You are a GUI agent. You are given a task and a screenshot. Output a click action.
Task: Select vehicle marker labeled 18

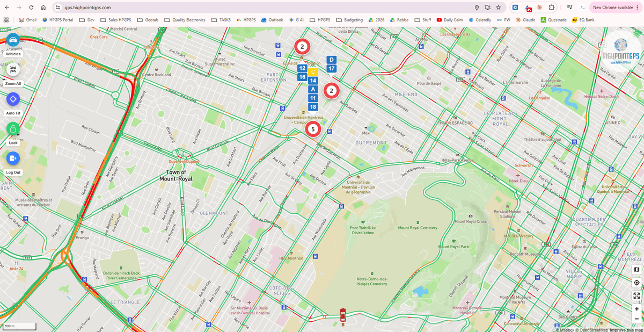[313, 107]
